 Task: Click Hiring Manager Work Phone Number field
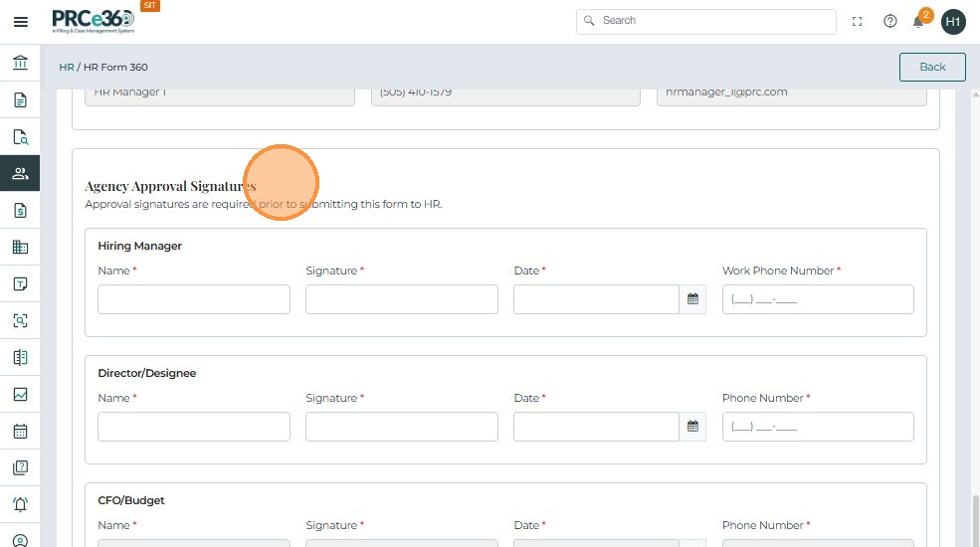(x=818, y=299)
